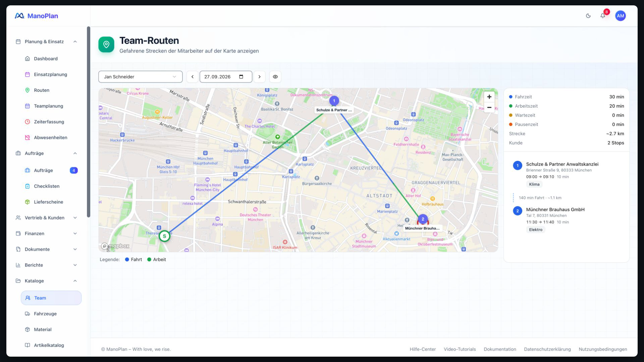Screen dimensions: 644x362
Task: Click the Zeiterfassung clock icon
Action: pyautogui.click(x=28, y=122)
